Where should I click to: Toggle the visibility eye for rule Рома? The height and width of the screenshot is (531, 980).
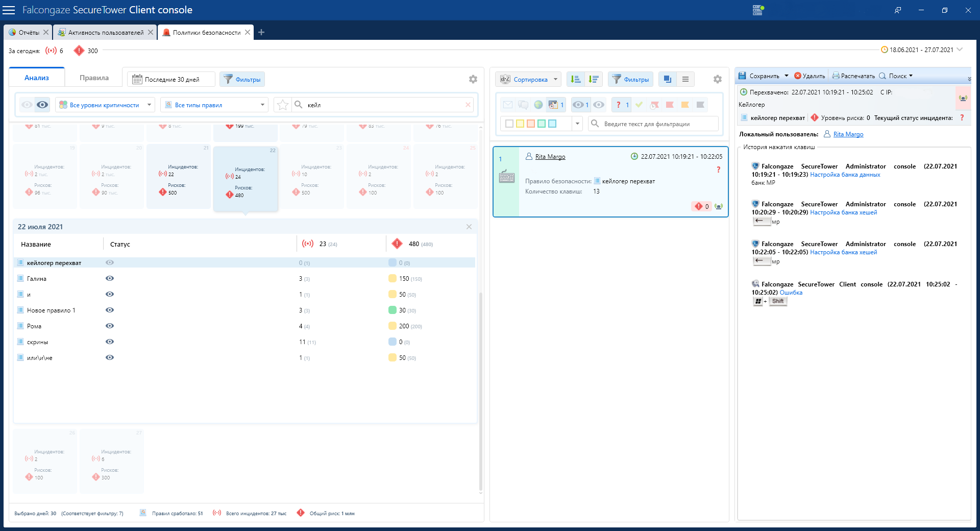pos(109,326)
